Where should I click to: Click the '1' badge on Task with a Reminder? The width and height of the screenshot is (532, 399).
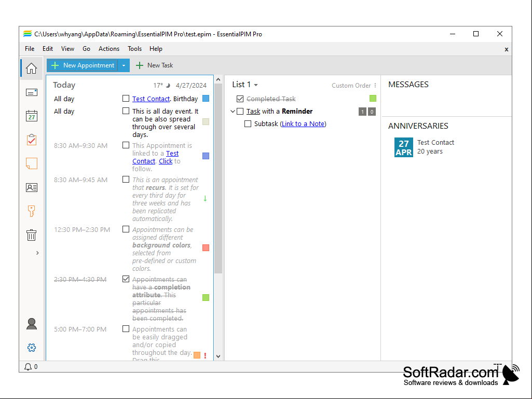362,112
